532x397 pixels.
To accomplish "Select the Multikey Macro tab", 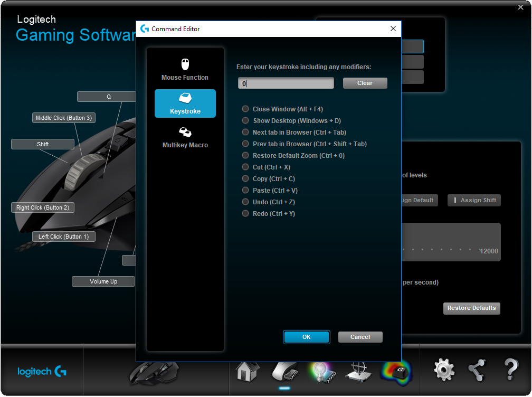I will 185,137.
